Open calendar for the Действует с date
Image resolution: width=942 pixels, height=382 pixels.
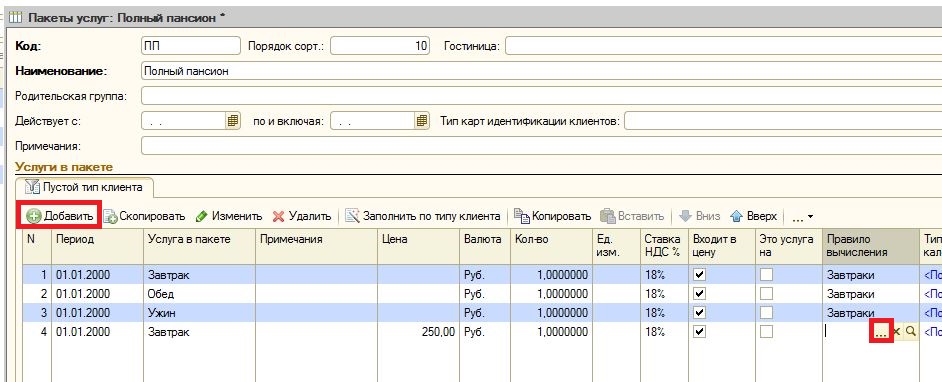point(233,121)
